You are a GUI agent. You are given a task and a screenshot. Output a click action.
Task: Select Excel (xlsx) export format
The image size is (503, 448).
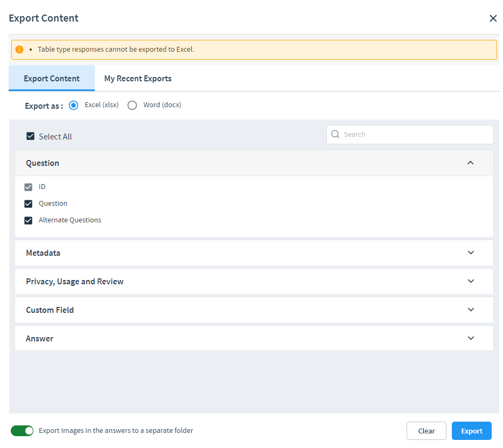(73, 105)
